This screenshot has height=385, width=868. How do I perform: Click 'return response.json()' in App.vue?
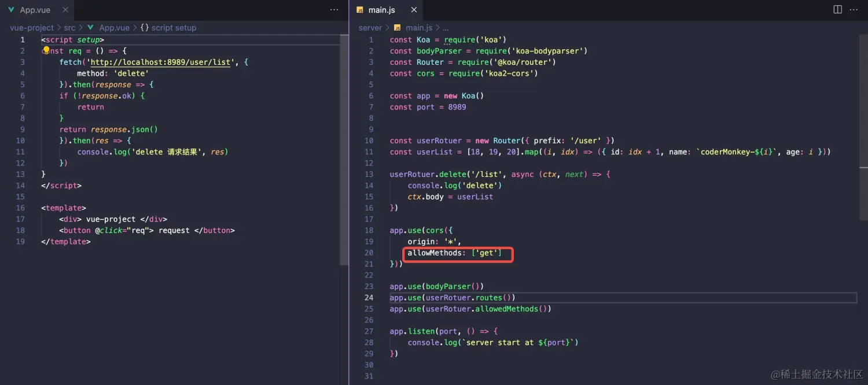(108, 129)
